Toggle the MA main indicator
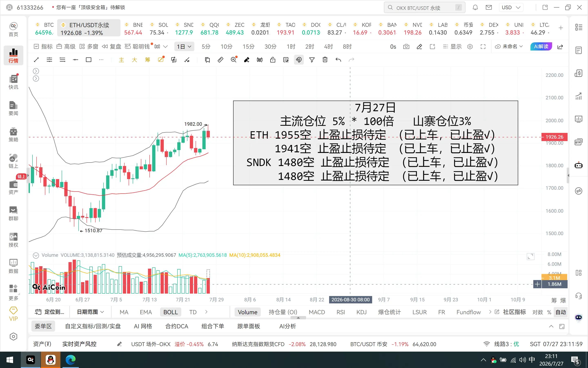Screen dimensions: 588x368 click(124, 312)
